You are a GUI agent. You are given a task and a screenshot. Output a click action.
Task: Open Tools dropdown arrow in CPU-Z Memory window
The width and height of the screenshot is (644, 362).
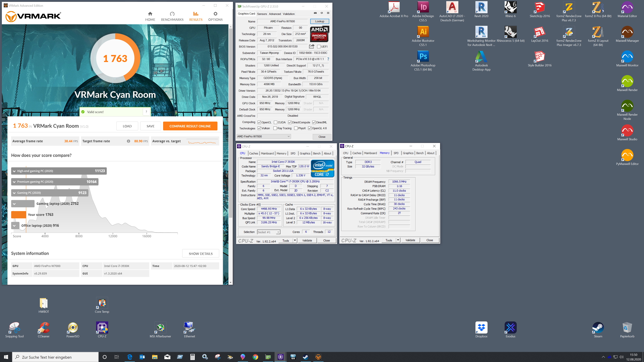pyautogui.click(x=398, y=240)
